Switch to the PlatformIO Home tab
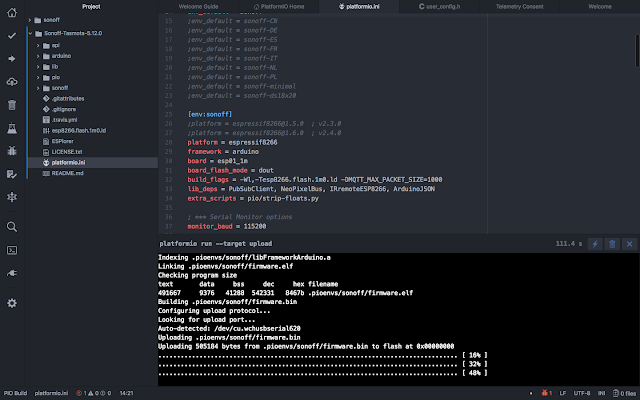The width and height of the screenshot is (640, 400). point(279,7)
